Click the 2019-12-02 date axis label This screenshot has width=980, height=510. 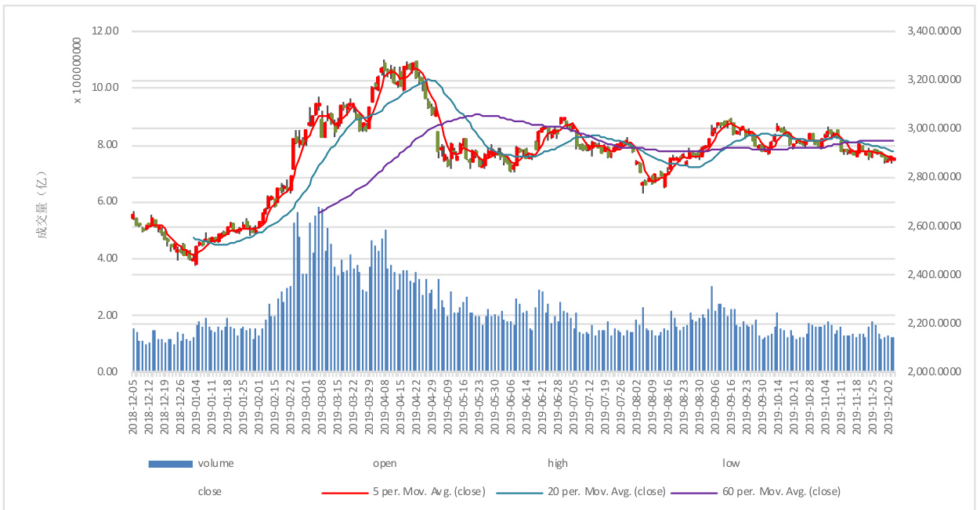888,406
